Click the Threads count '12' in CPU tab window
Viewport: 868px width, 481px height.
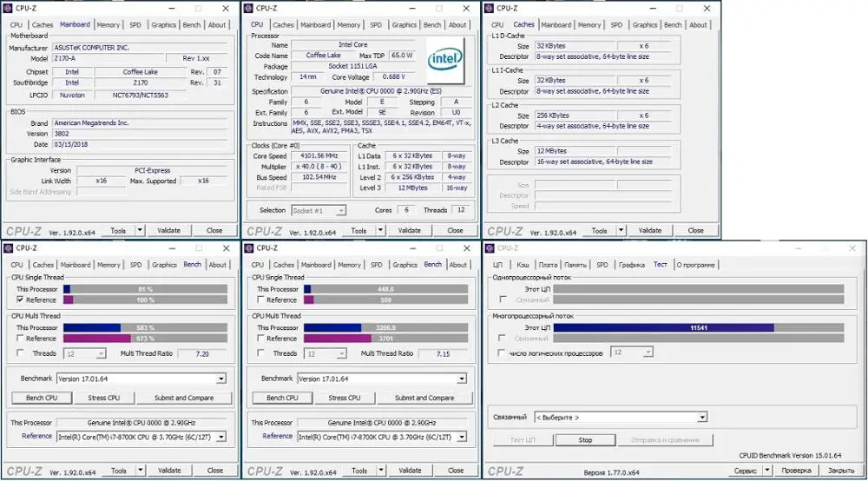[x=461, y=210]
